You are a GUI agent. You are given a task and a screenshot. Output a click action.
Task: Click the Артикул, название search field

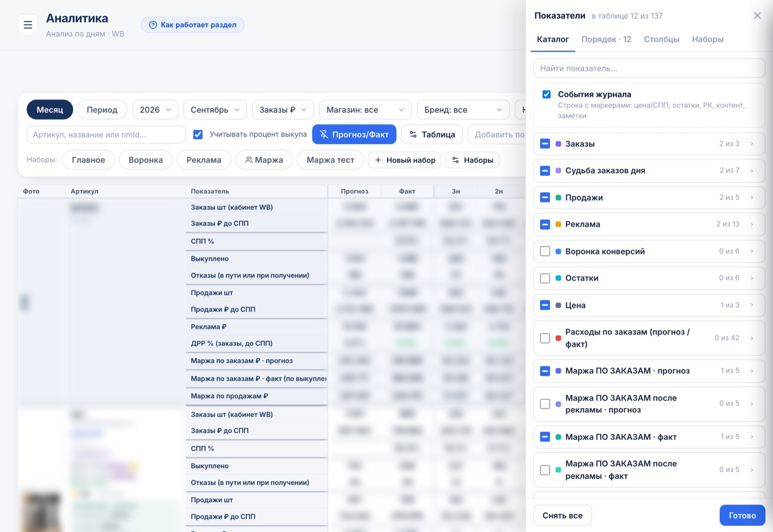(106, 135)
